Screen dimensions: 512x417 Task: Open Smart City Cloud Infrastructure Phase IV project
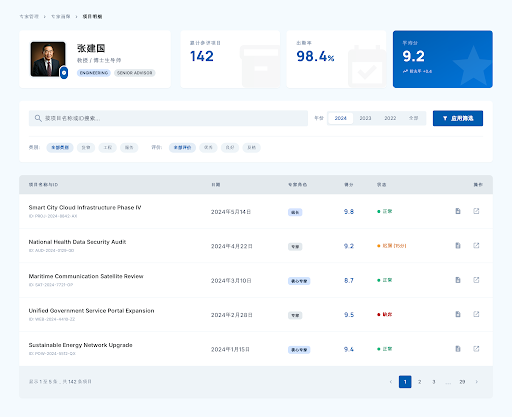tap(85, 207)
